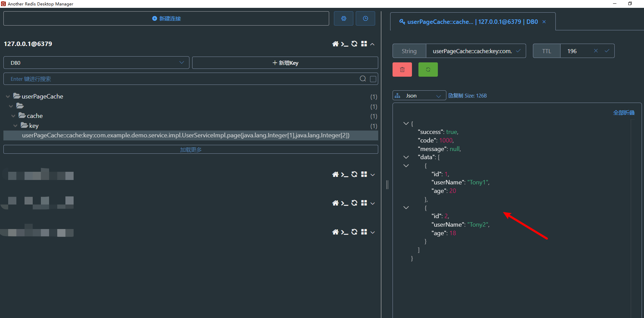Select the UserServiceImpl.page cache key row

point(191,135)
